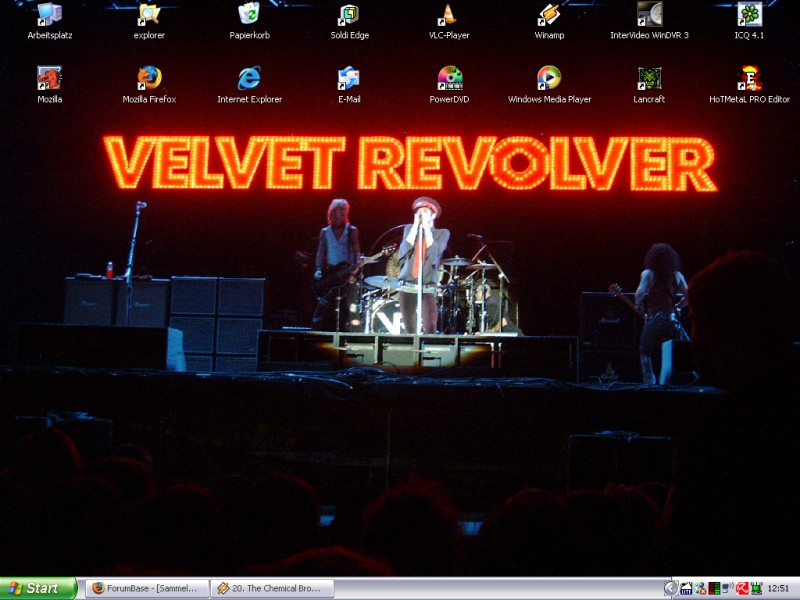Open the Arbeitsplatz desktop icon
800x600 pixels.
coord(49,21)
